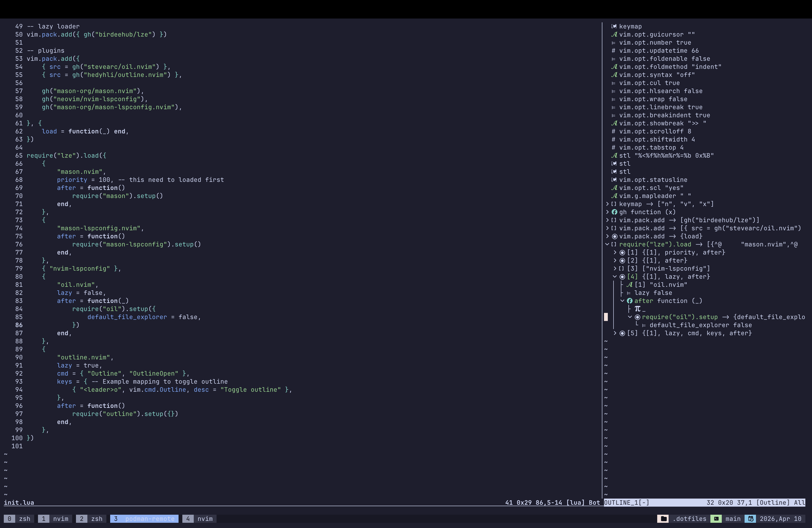Click the terminal icon next to main
This screenshot has height=528, width=812.
tap(716, 519)
